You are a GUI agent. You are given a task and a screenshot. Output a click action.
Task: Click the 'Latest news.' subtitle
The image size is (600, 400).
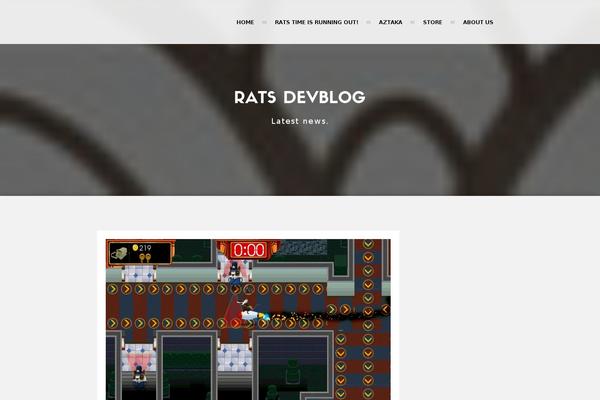click(300, 121)
